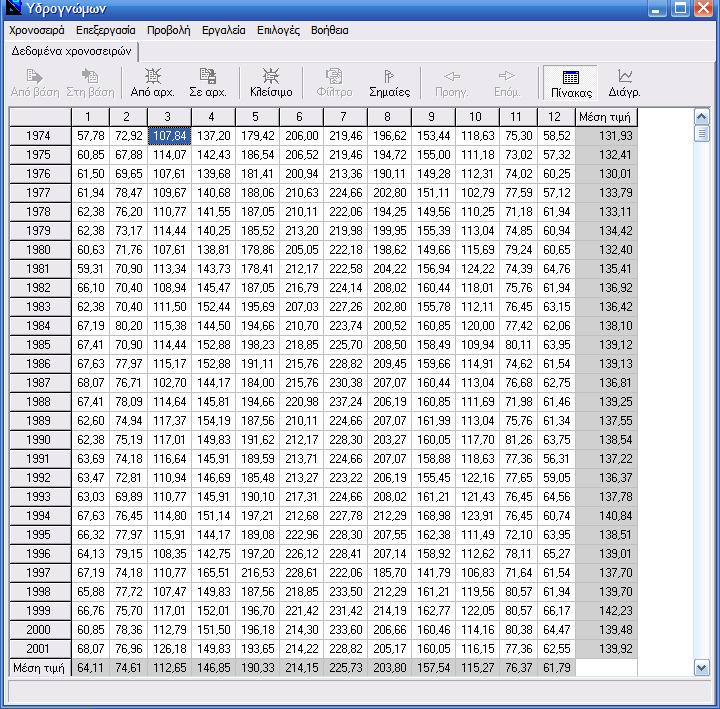
Task: Click cell 226,12 in row 1996
Action: (x=301, y=554)
